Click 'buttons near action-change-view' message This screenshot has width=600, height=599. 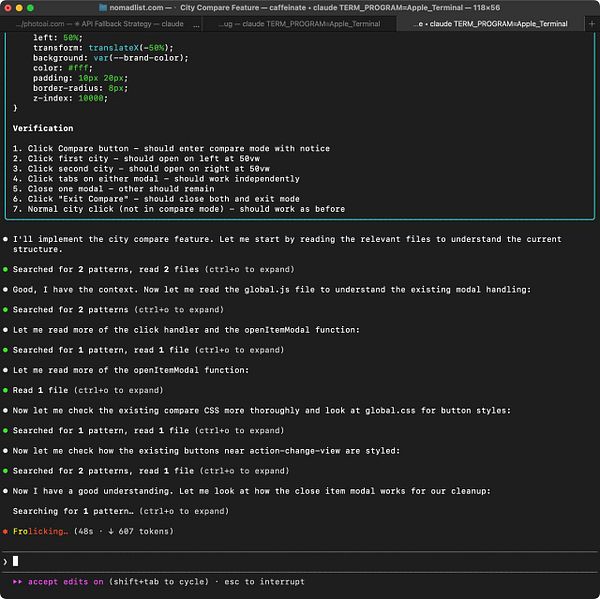click(x=206, y=451)
